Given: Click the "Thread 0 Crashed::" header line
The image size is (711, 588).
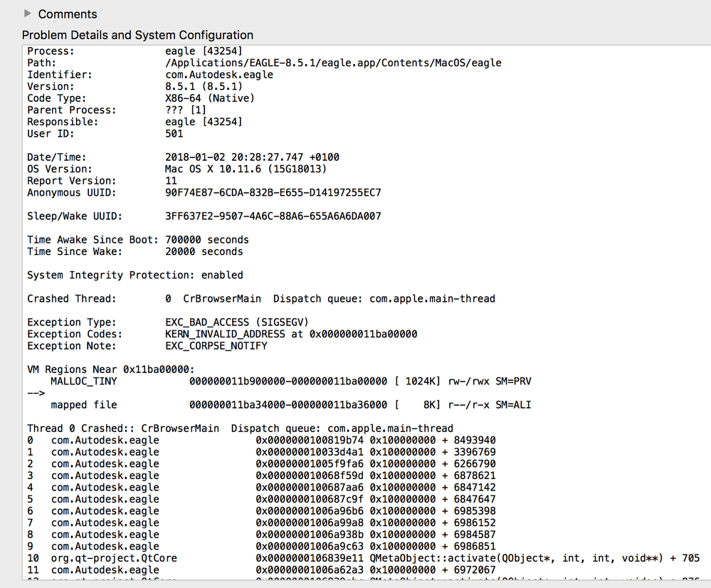Looking at the screenshot, I should pyautogui.click(x=241, y=429).
